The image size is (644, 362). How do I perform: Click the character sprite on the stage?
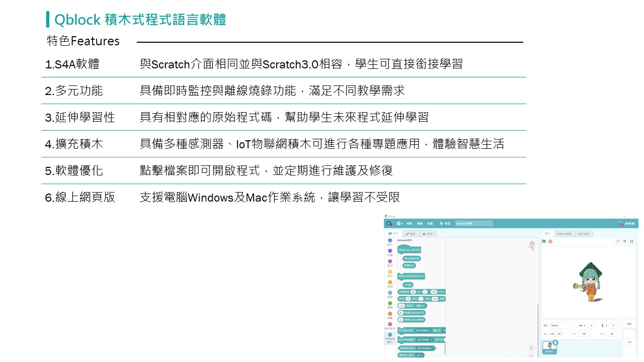(x=590, y=281)
